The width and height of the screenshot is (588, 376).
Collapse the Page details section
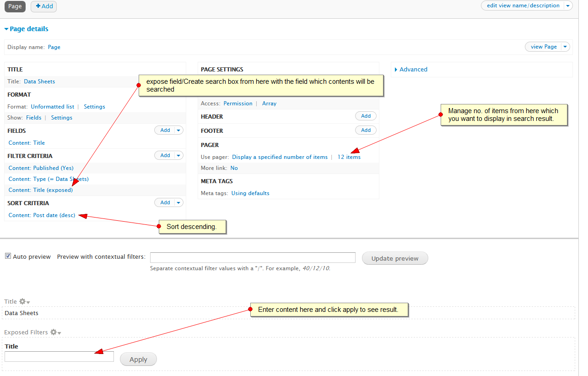coord(26,28)
